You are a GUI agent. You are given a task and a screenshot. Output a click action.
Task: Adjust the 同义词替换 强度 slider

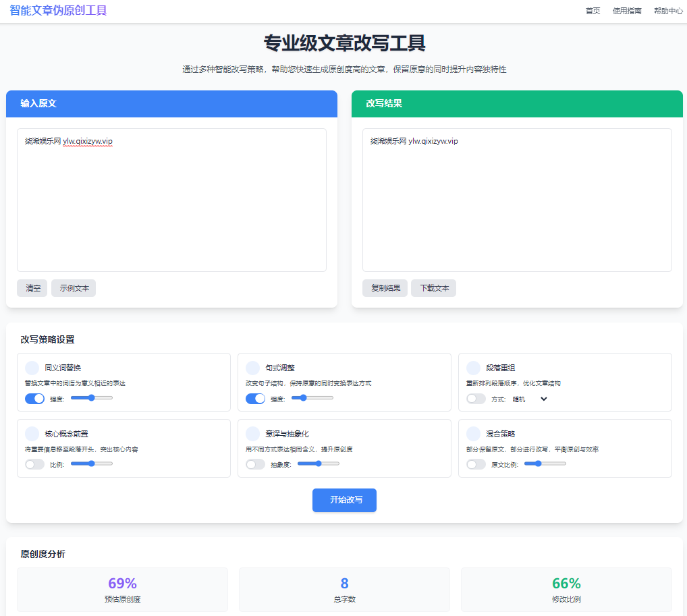click(x=91, y=398)
